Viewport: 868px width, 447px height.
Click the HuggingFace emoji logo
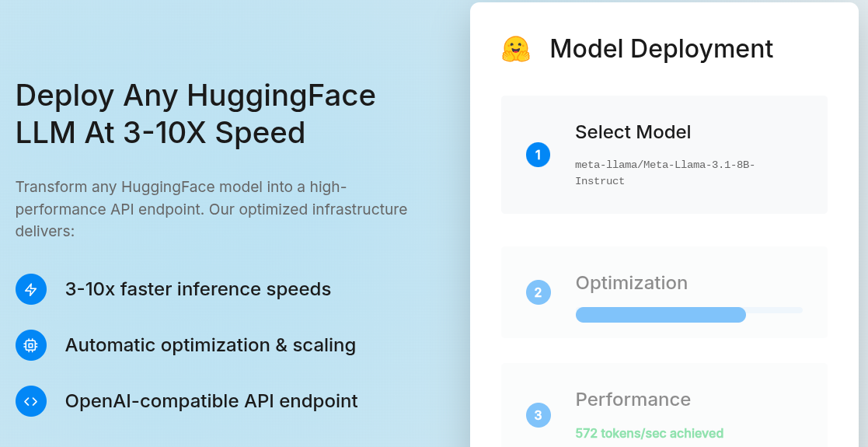515,49
